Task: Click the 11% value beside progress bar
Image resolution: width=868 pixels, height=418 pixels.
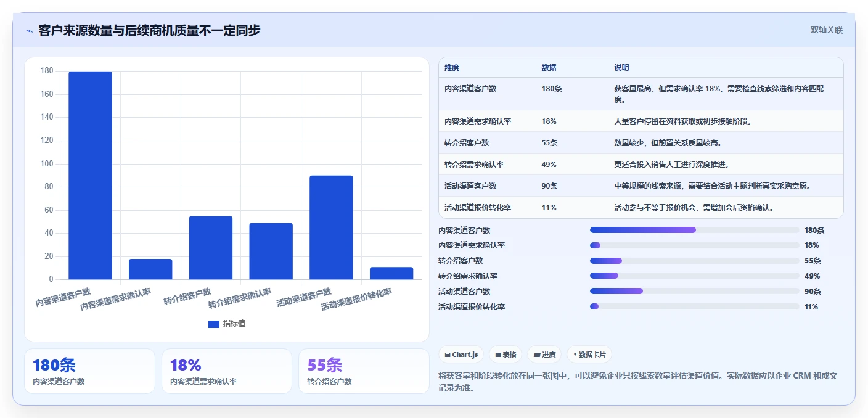Action: click(811, 307)
